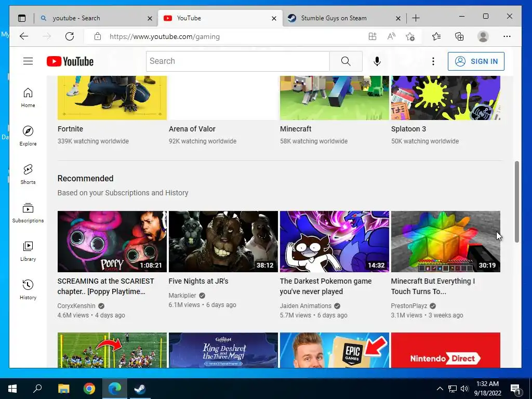This screenshot has height=399, width=532.
Task: Open the Favorites list icon
Action: click(x=436, y=36)
